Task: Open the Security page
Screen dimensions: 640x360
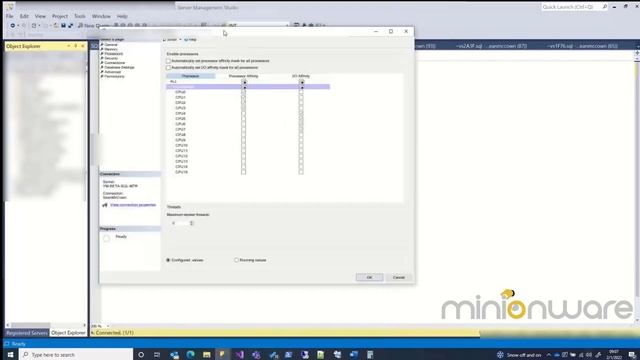Action: click(x=111, y=58)
